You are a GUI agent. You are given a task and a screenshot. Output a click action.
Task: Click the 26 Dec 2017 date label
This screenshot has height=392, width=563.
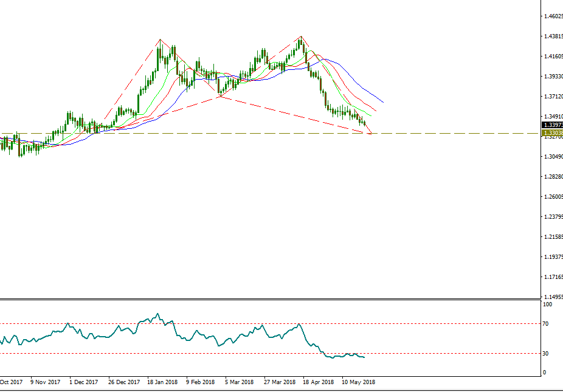point(124,382)
